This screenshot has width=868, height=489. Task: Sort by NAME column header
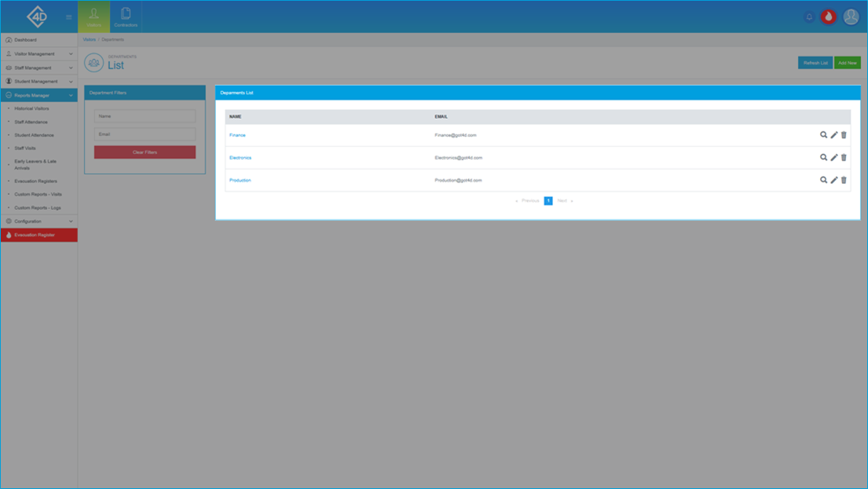point(236,117)
